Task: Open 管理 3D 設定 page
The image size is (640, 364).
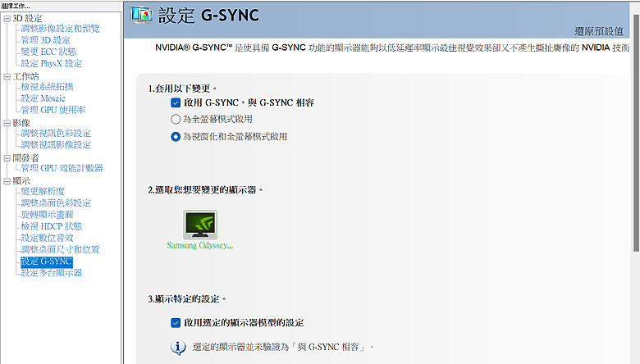Action: click(46, 40)
